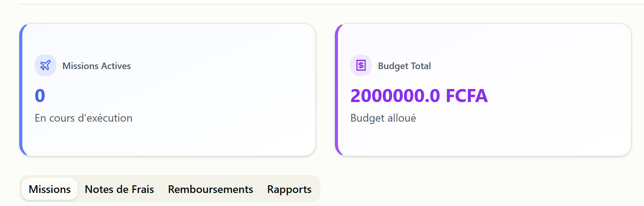Switch to the Notes de Frais tab
Screen dimensions: 644x206
click(x=119, y=189)
